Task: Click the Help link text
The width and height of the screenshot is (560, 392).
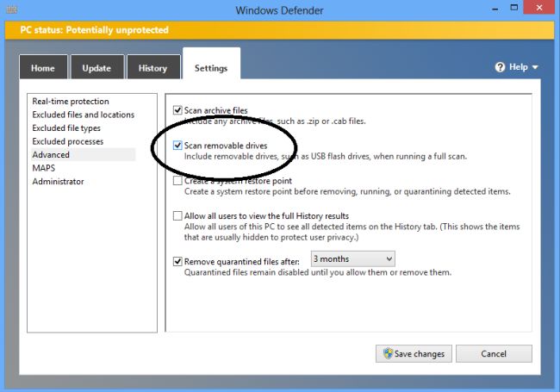Action: click(518, 67)
